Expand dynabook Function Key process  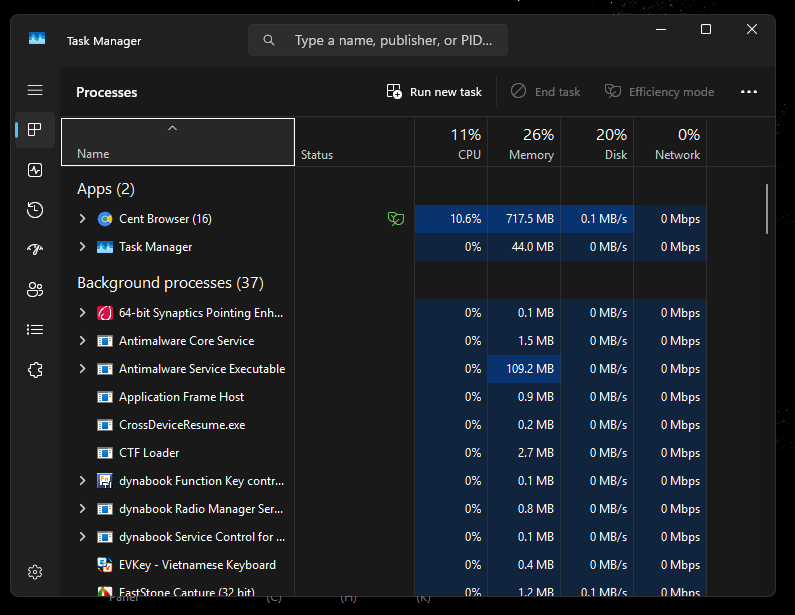(82, 481)
